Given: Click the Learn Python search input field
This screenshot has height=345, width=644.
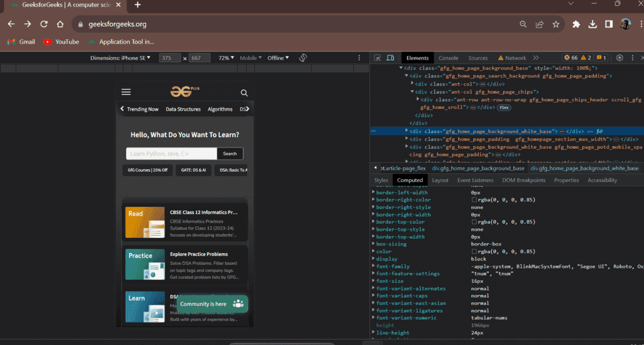Looking at the screenshot, I should 171,153.
